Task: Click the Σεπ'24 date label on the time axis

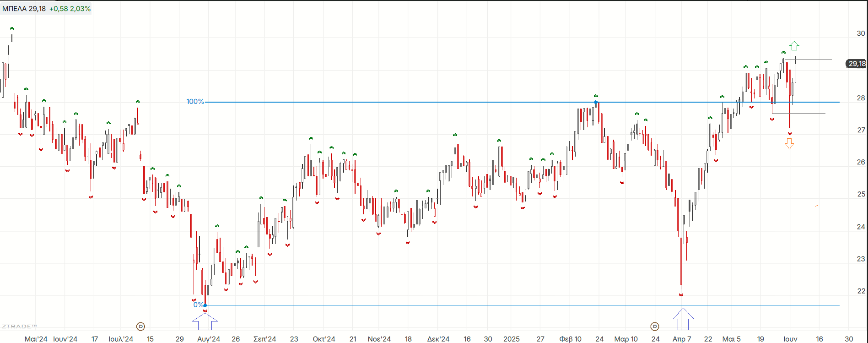Action: click(265, 339)
